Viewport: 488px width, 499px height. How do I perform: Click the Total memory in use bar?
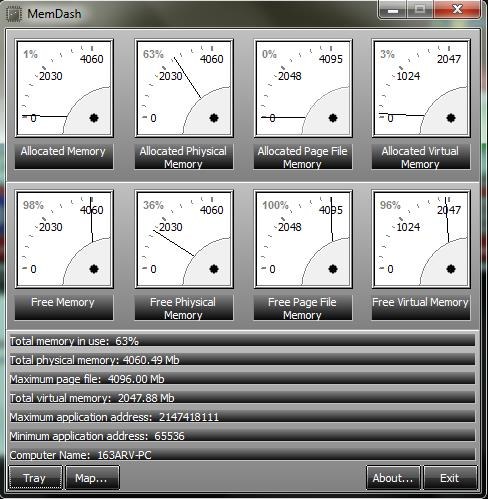[242, 341]
